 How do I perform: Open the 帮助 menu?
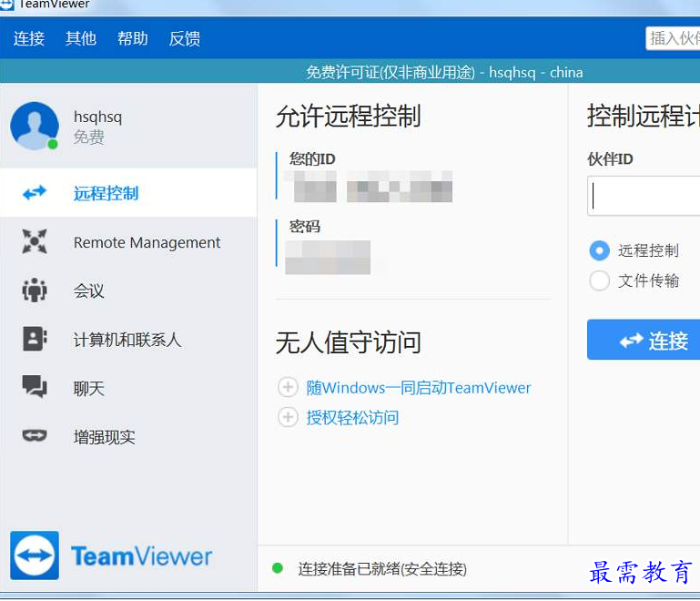tap(133, 38)
